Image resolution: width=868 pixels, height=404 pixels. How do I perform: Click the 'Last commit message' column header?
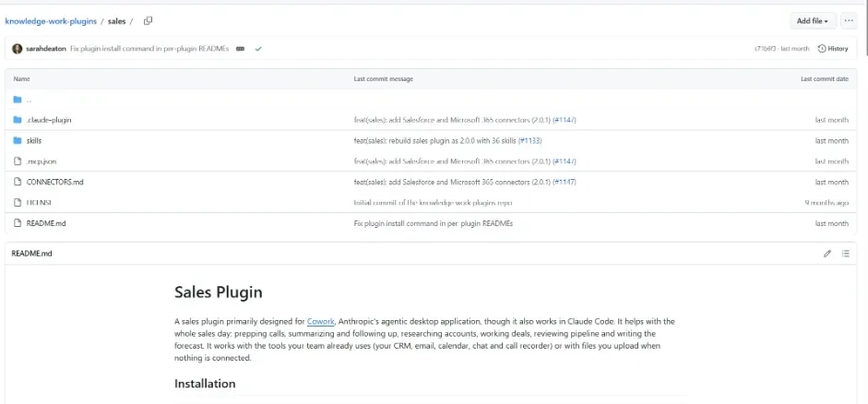383,79
